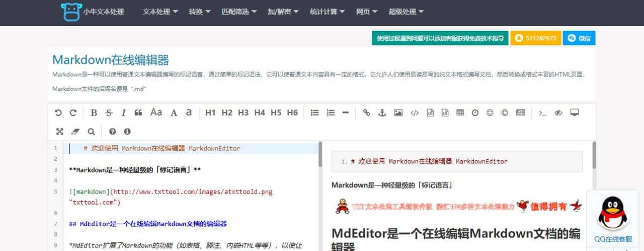Open the 统计计算 dropdown

click(328, 11)
